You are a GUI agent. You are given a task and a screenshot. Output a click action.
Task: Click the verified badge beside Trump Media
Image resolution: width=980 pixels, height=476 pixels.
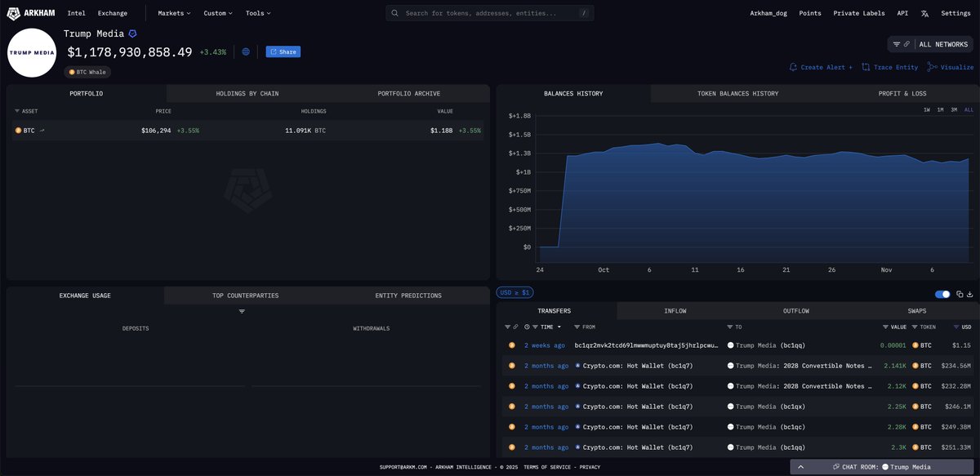point(133,33)
